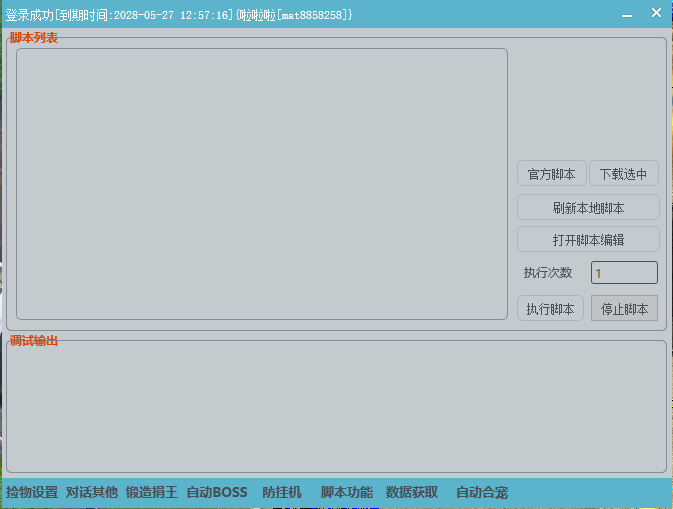Image resolution: width=673 pixels, height=509 pixels.
Task: Close the script tool window
Action: (x=656, y=13)
